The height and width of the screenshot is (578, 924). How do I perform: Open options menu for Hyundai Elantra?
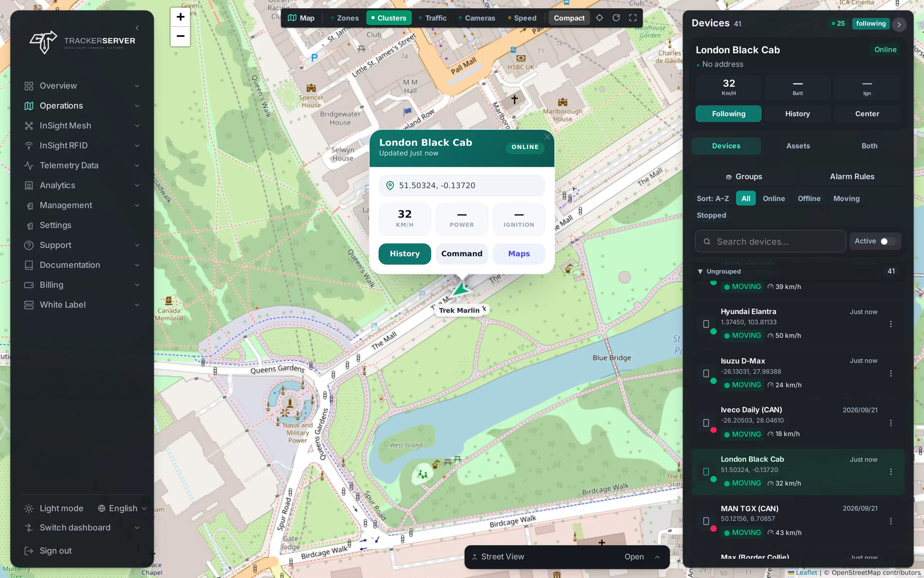(891, 324)
